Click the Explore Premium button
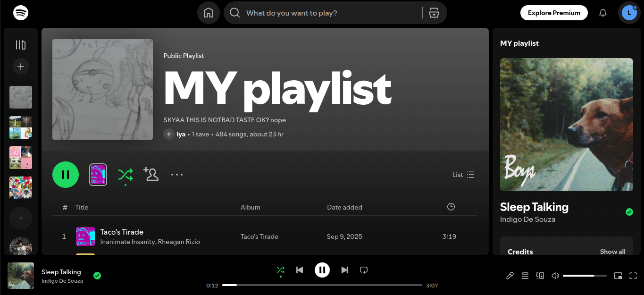 pos(554,13)
